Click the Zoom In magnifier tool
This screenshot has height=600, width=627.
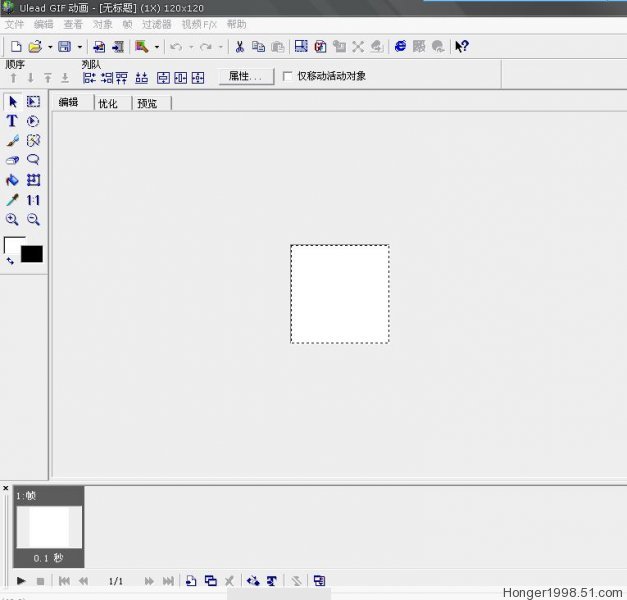coord(12,219)
